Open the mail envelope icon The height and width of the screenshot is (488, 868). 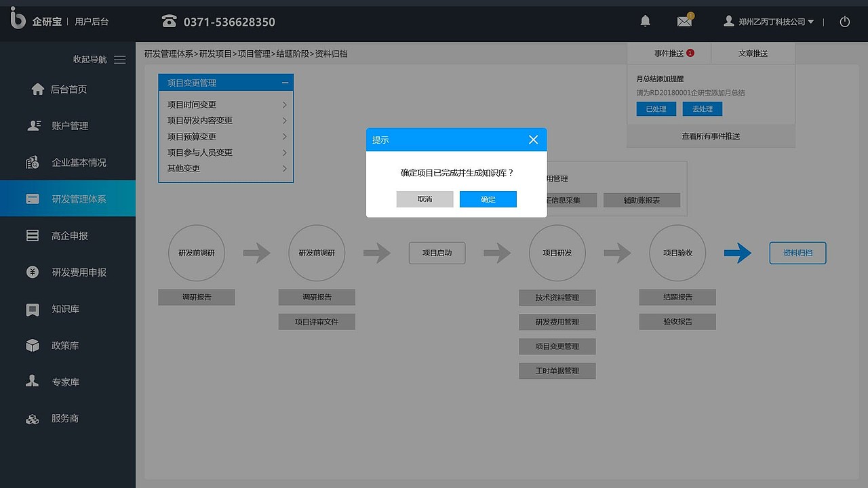click(685, 21)
